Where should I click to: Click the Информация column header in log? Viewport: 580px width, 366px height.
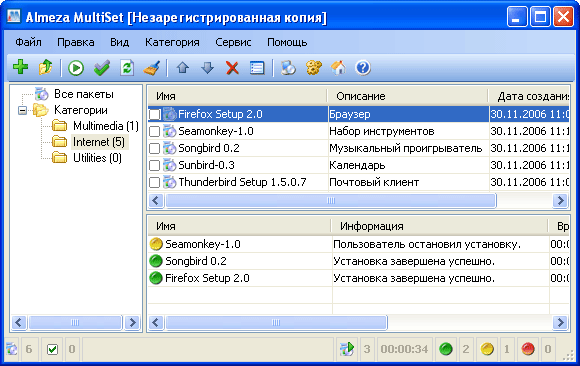coord(439,226)
